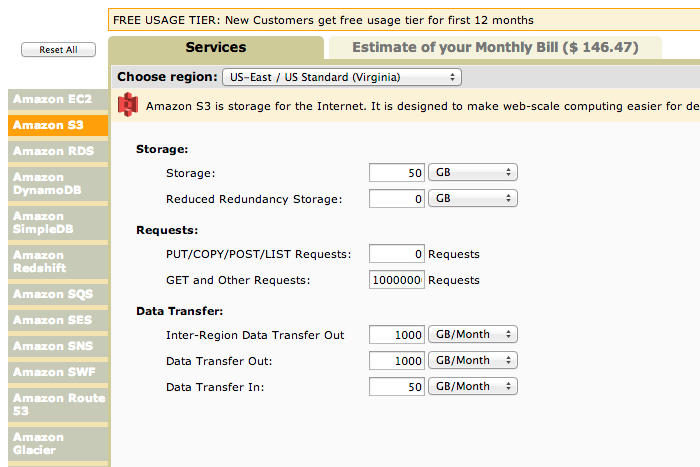Click the Reduced Redundancy Storage value field
Viewport: 700px width, 467px height.
point(396,199)
